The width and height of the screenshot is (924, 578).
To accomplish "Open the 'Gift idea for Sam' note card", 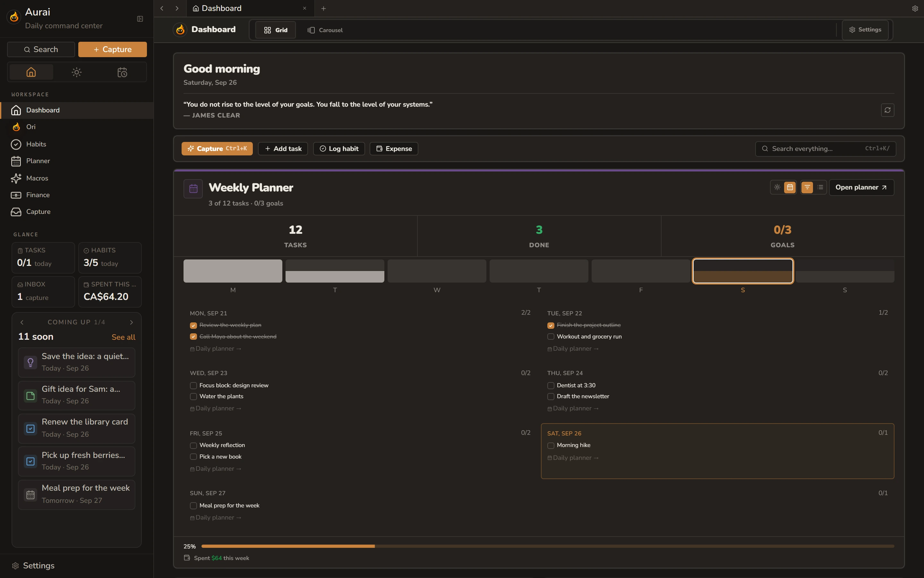I will 77,395.
